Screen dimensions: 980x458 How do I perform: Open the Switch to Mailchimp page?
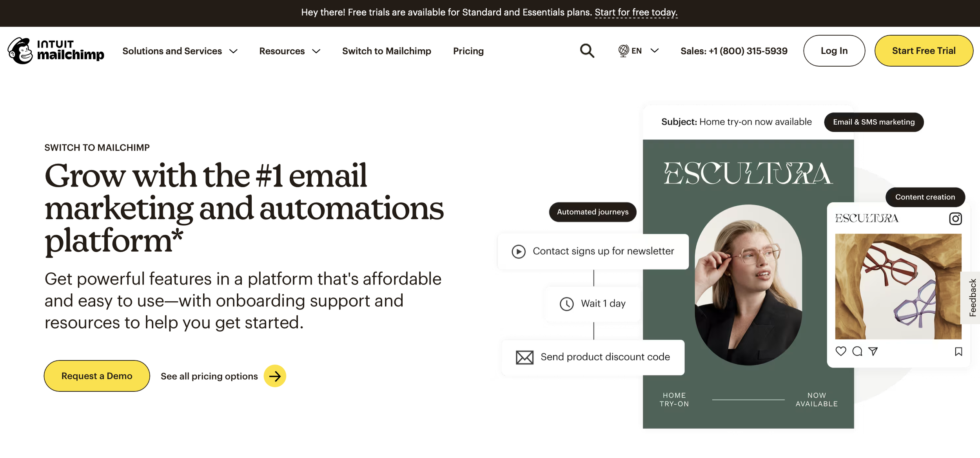[387, 51]
